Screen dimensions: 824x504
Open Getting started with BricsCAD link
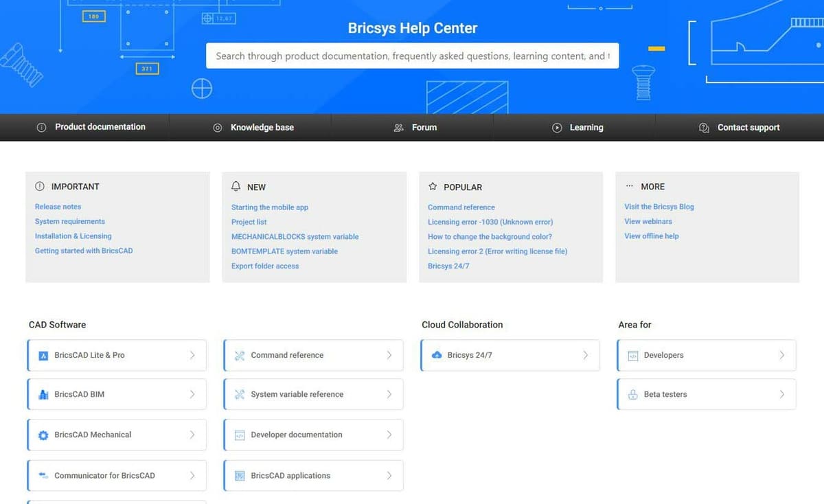coord(84,251)
